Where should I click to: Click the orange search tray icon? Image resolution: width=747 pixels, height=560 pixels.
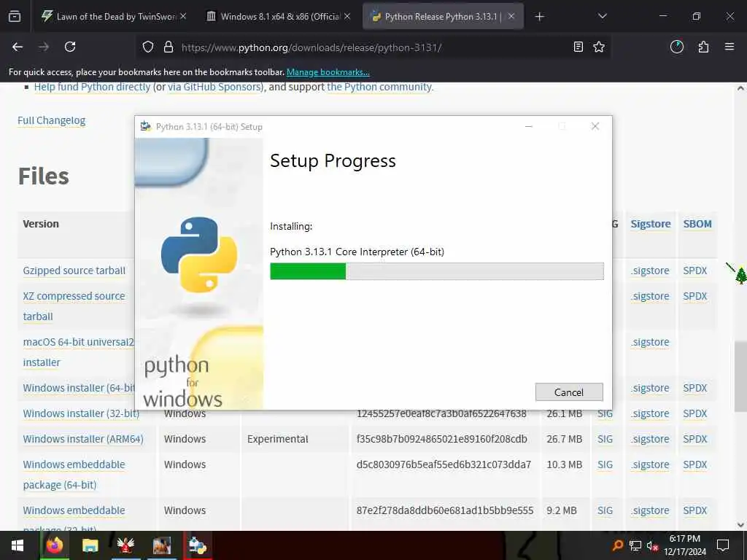[x=618, y=545]
